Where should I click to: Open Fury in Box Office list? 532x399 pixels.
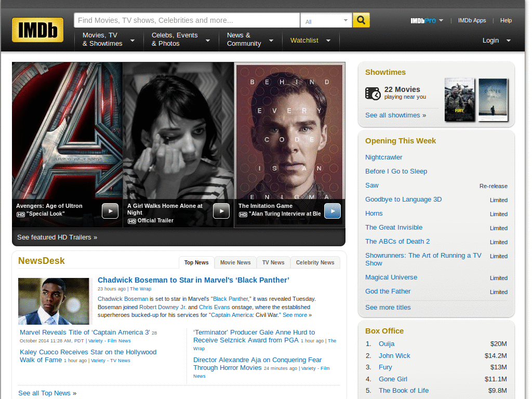coord(385,367)
